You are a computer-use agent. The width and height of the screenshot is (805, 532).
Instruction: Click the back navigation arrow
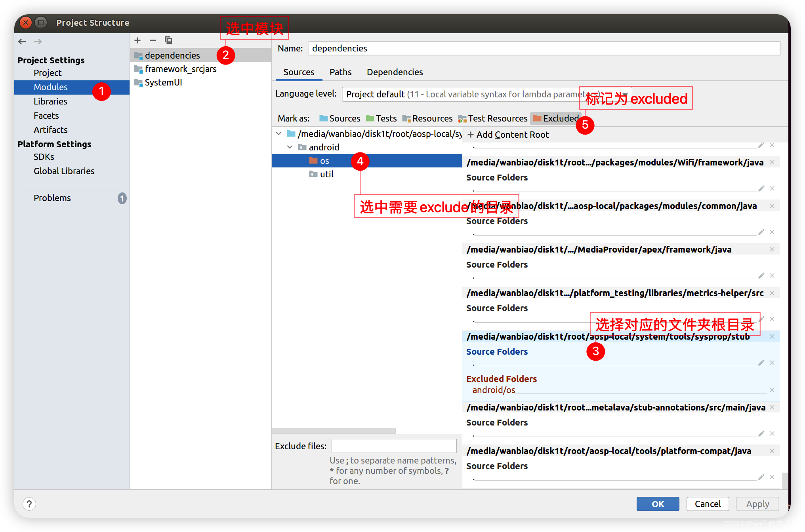[x=22, y=42]
